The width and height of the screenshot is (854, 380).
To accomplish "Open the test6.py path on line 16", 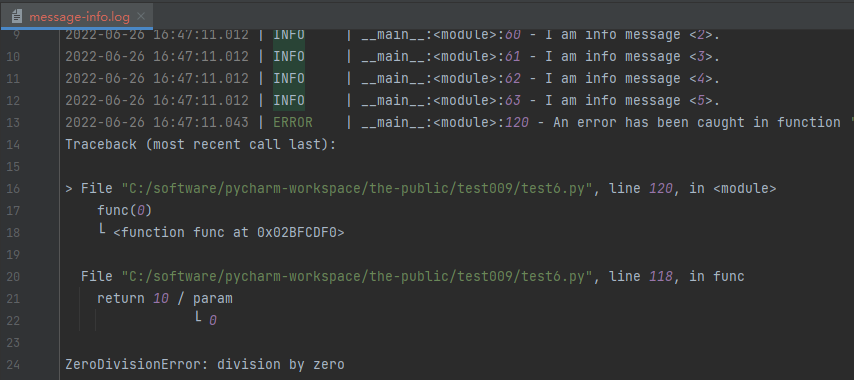I will 356,189.
